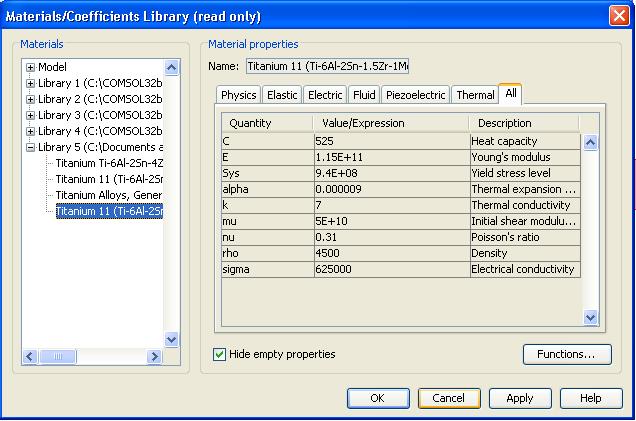Viewport: 636px width, 421px height.
Task: Open the Physics tab
Action: 238,95
